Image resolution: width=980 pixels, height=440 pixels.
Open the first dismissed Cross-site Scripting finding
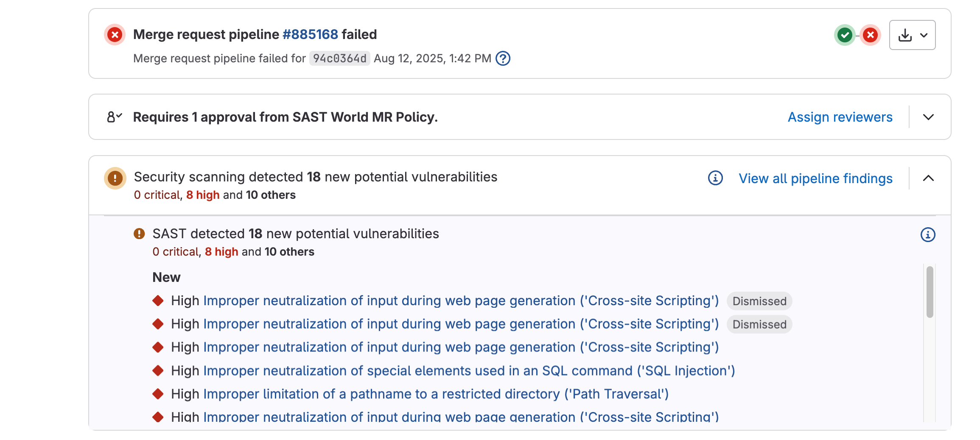pos(461,301)
